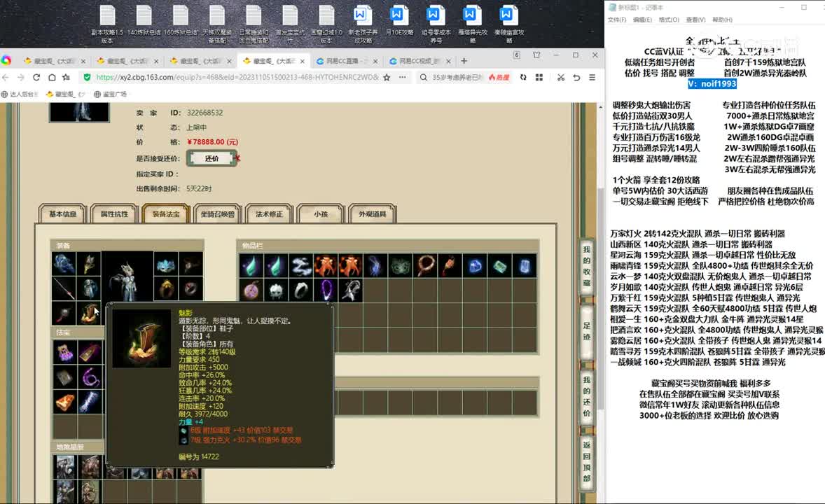Switch to the 法术修正 tab
825x504 pixels.
pyautogui.click(x=269, y=214)
